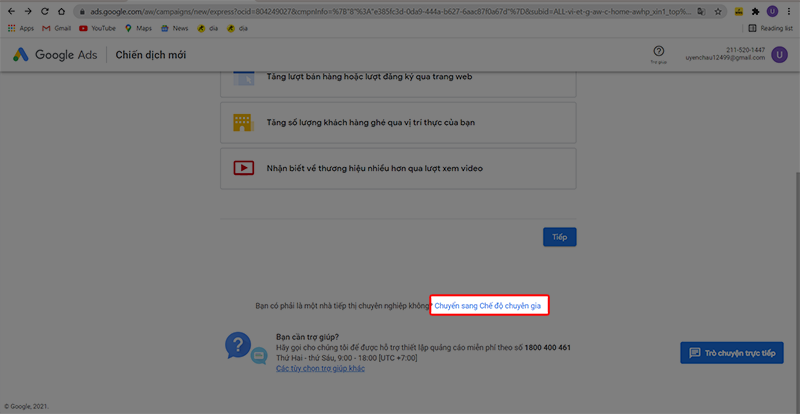Click the translate page icon in address bar
Image resolution: width=800 pixels, height=414 pixels.
coord(701,11)
